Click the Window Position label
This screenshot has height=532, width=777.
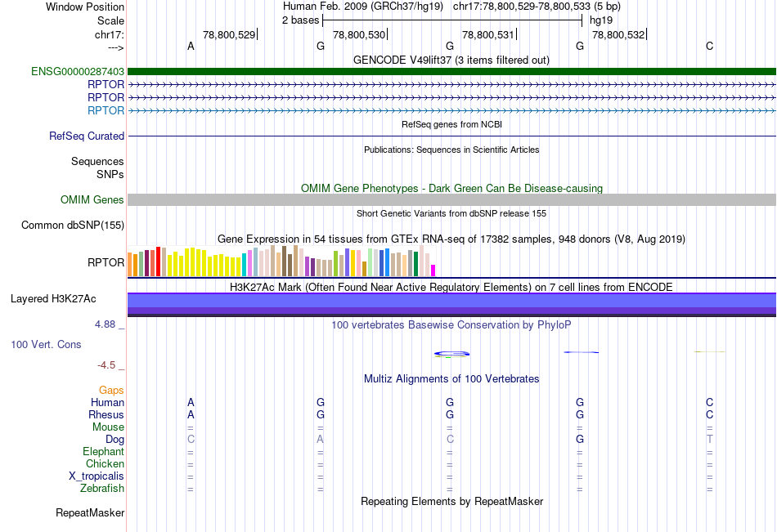tap(85, 7)
